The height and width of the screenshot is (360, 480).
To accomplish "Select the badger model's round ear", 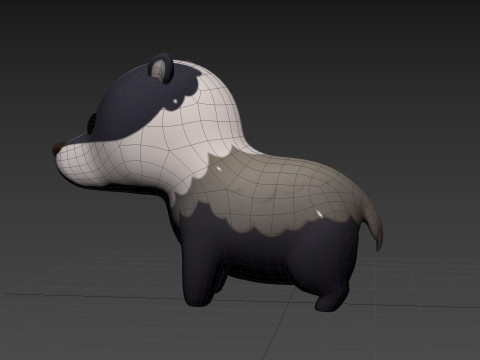I will click(x=161, y=68).
